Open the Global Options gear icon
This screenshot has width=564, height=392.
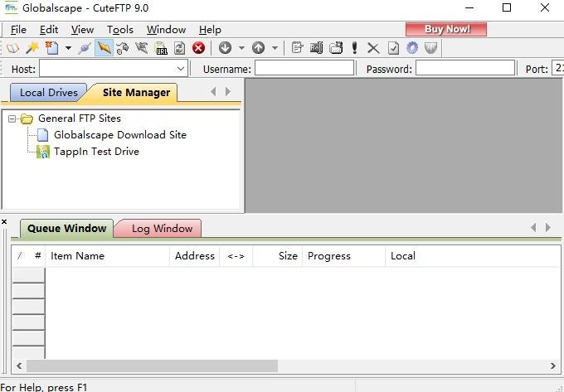click(411, 48)
